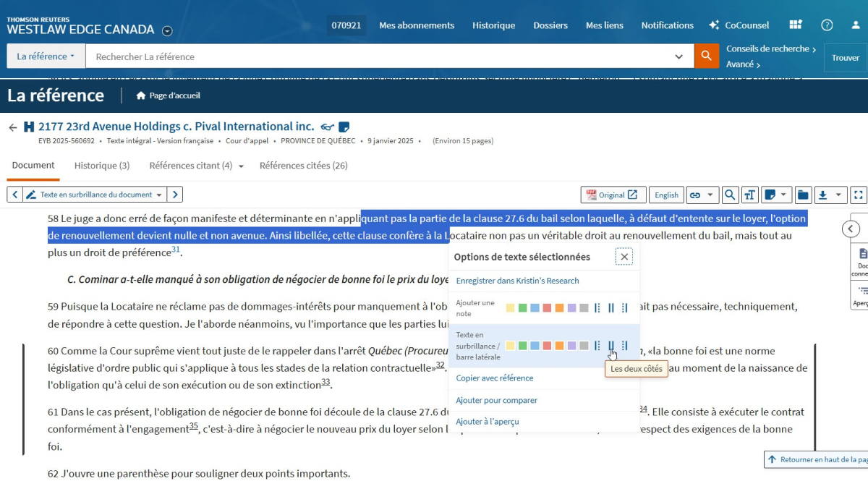Click the Rechercher La référence search field
Viewport: 868px width, 489px height.
click(x=383, y=56)
